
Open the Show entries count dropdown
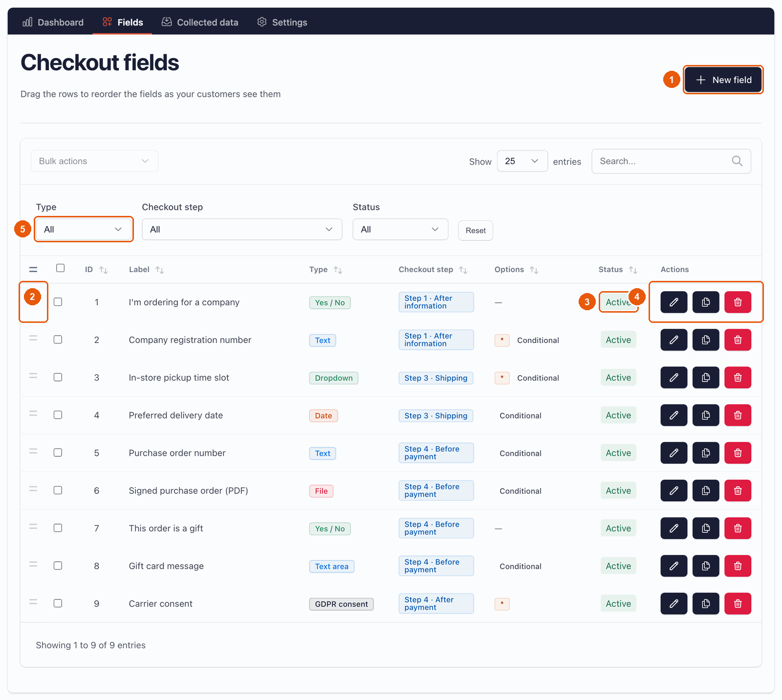(522, 161)
